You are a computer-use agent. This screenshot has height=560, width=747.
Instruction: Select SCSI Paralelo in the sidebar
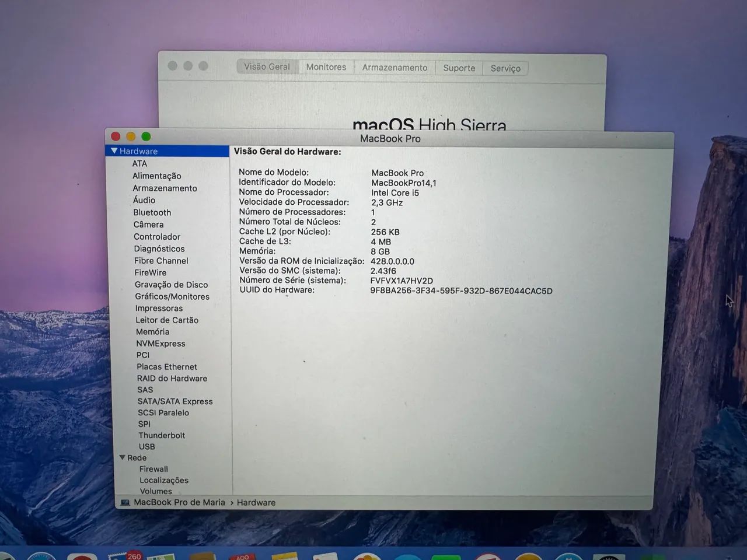163,412
